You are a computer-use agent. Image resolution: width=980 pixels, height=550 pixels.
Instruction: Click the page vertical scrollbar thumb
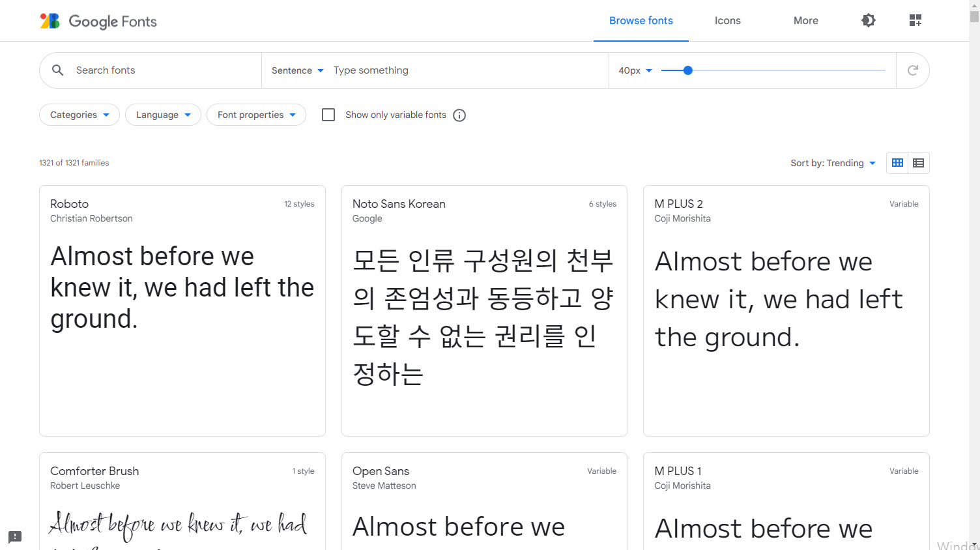point(974,16)
